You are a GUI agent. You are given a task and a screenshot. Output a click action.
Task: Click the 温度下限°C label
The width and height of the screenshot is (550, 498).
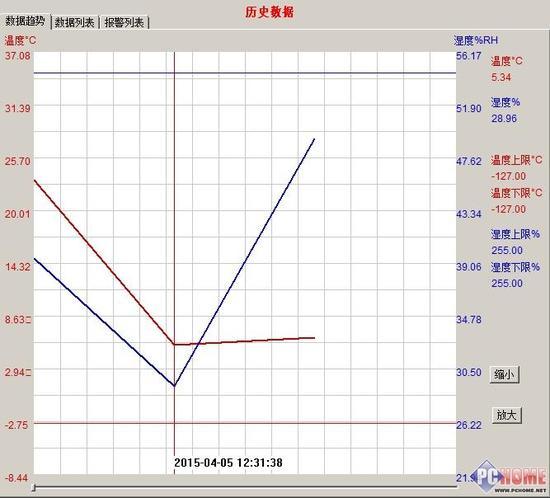tap(516, 193)
